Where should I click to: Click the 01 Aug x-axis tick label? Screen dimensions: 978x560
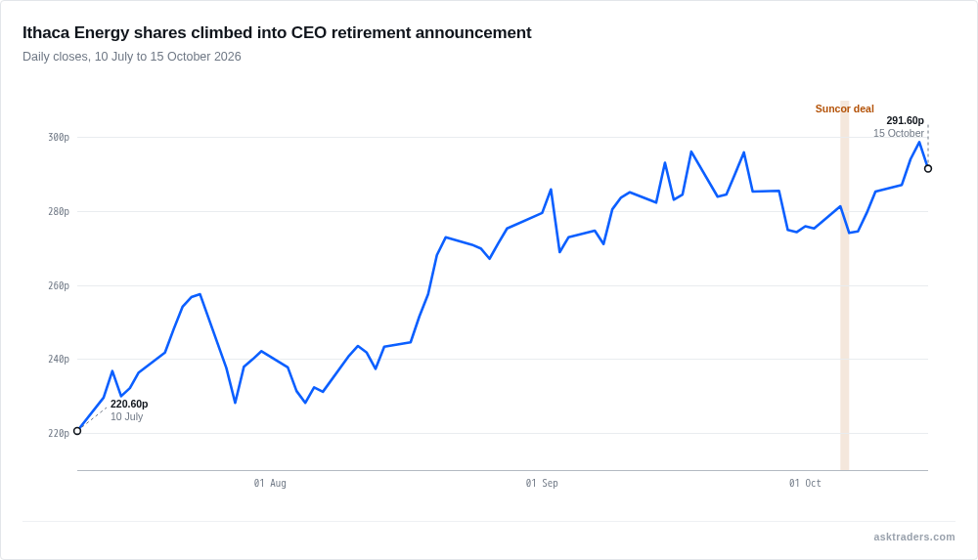tap(270, 484)
